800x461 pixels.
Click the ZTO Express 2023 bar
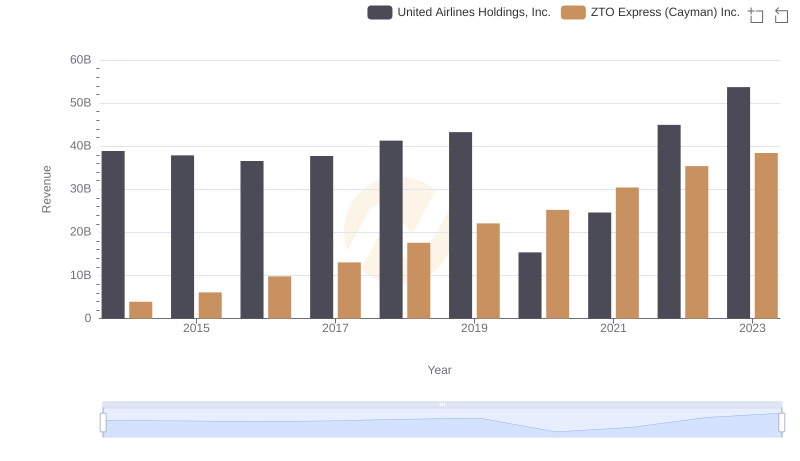(766, 236)
